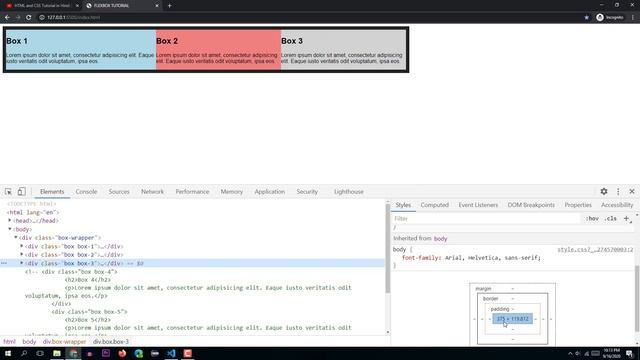Open Firefox from the taskbar
This screenshot has height=360, width=640.
click(122, 353)
